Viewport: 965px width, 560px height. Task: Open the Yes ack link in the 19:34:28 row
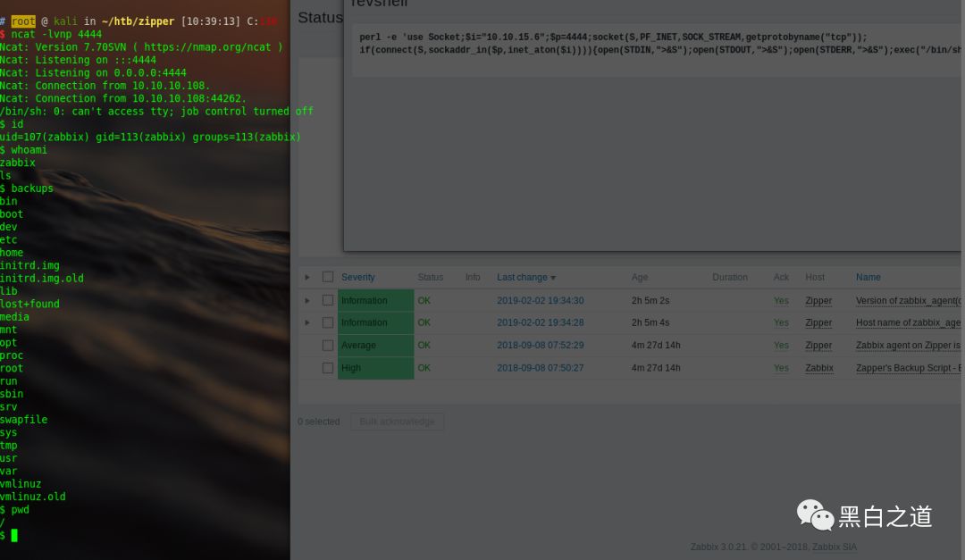pos(781,322)
